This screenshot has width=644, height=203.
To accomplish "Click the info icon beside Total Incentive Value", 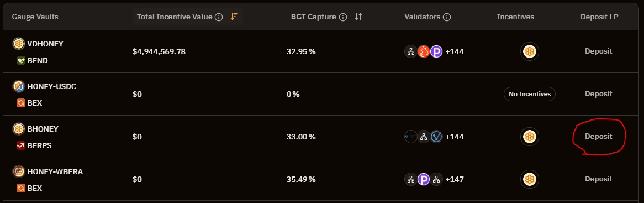I will tap(219, 17).
